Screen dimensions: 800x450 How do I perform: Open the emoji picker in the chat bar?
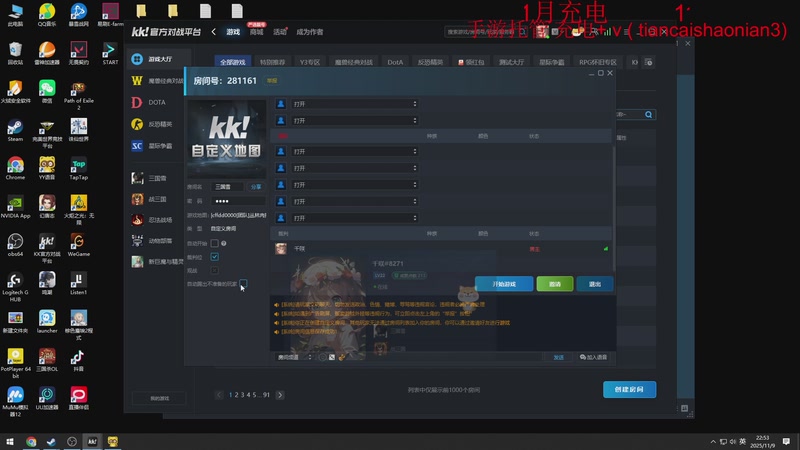[322, 357]
